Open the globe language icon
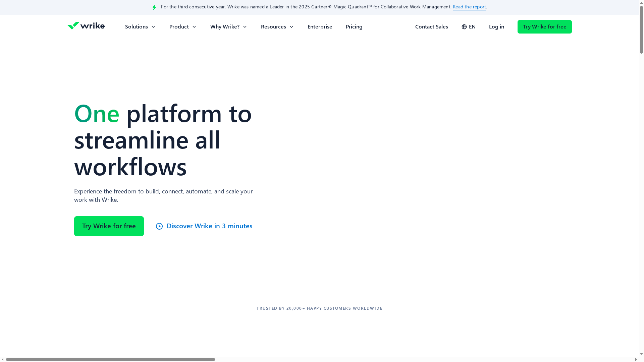This screenshot has width=644, height=362. 464,26
